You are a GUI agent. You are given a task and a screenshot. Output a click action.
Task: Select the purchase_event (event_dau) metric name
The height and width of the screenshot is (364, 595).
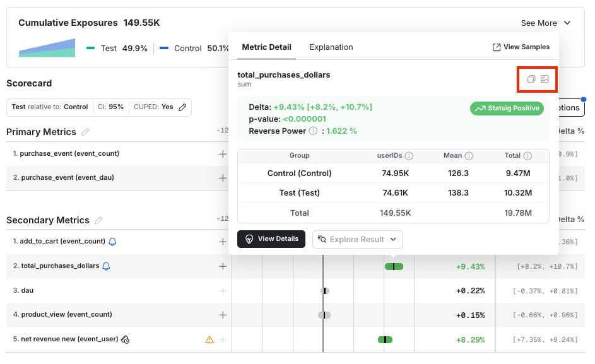[x=68, y=177]
